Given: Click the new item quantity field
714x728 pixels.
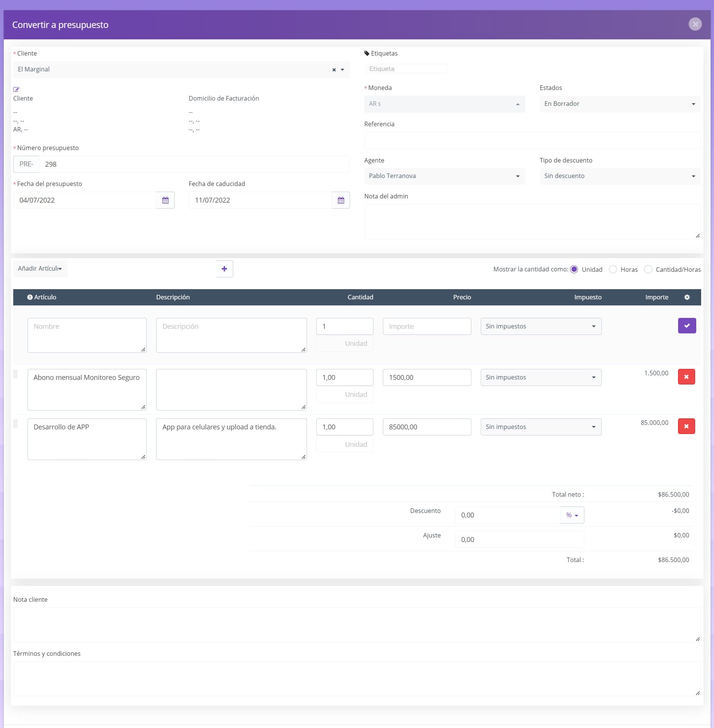Looking at the screenshot, I should coord(345,326).
